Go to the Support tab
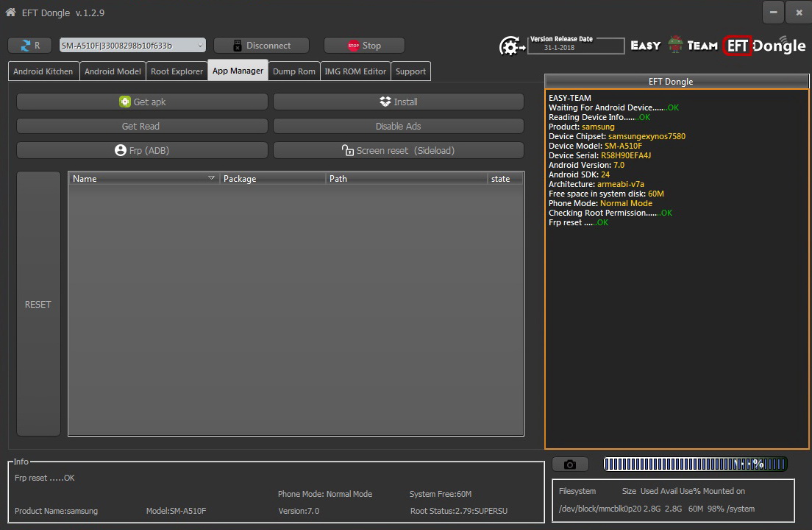This screenshot has width=812, height=530. pos(410,71)
